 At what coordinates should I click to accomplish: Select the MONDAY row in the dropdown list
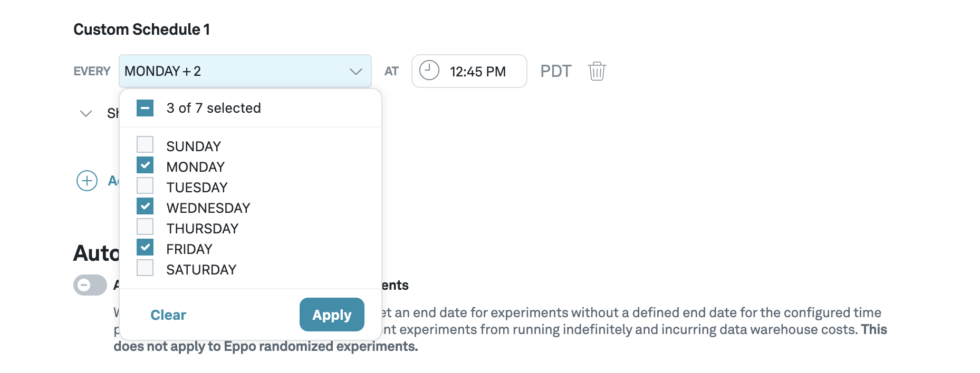click(x=195, y=166)
